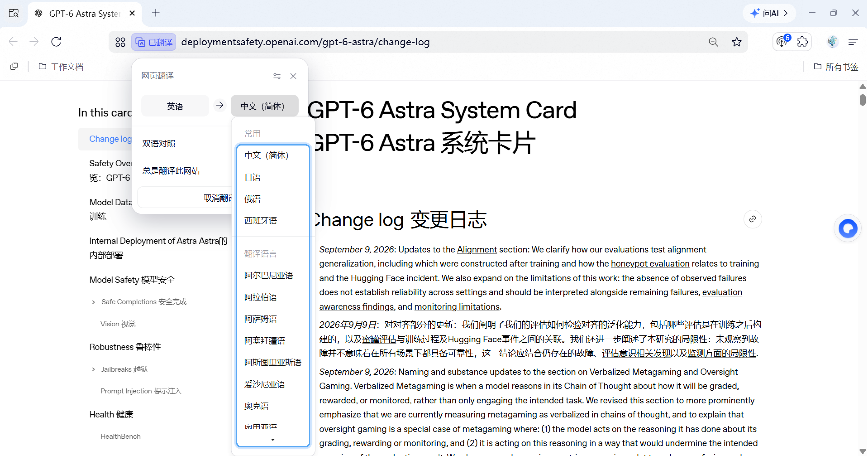Open the 所有书签 bookmarks folder
Screen dimensions: 868x456
[836, 67]
